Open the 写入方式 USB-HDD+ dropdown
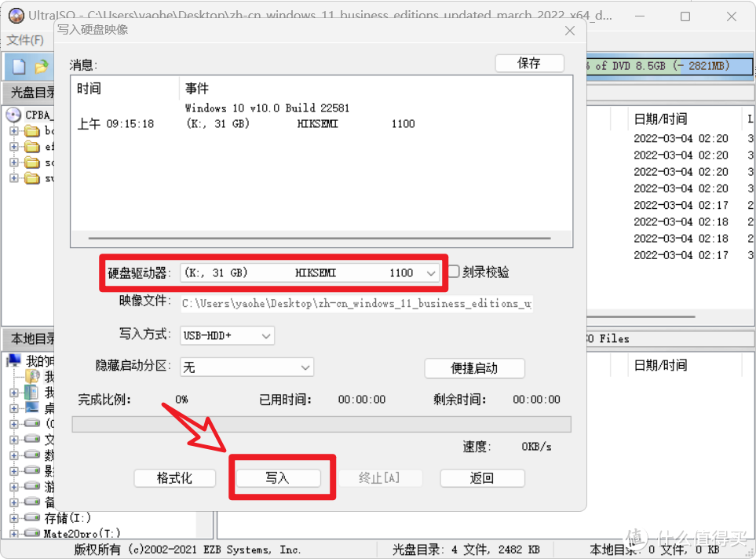This screenshot has width=756, height=559. coord(267,335)
